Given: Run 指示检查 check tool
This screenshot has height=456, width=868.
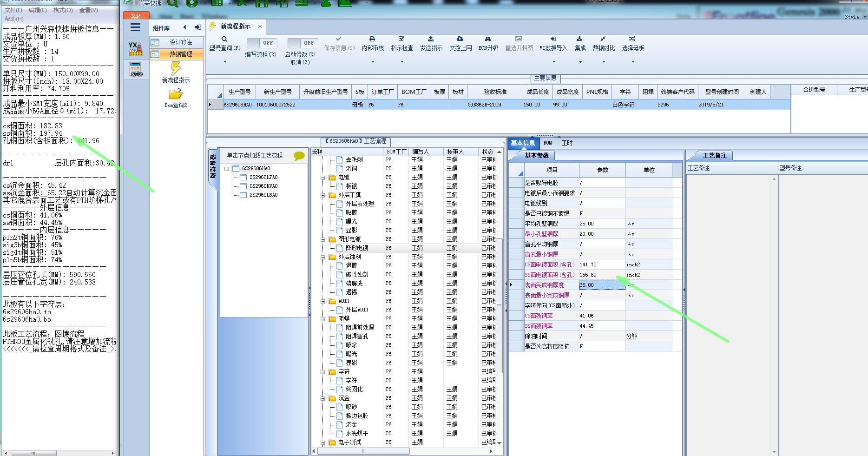Looking at the screenshot, I should click(x=401, y=39).
